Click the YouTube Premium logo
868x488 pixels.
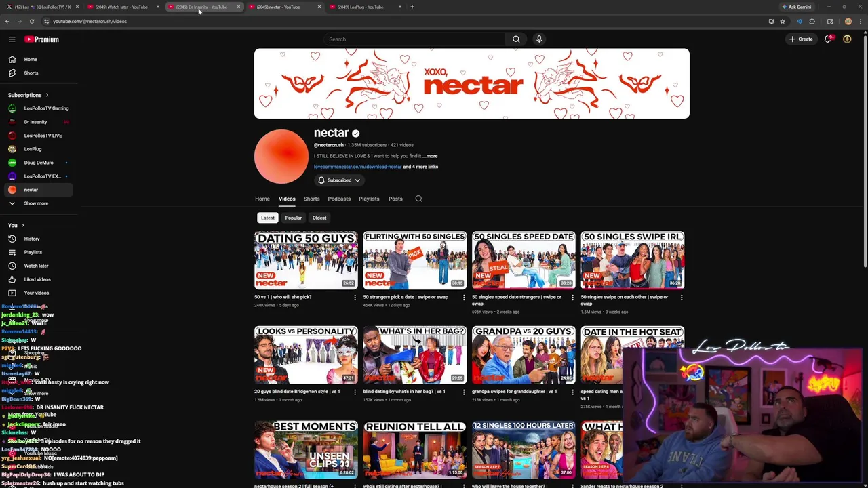42,39
